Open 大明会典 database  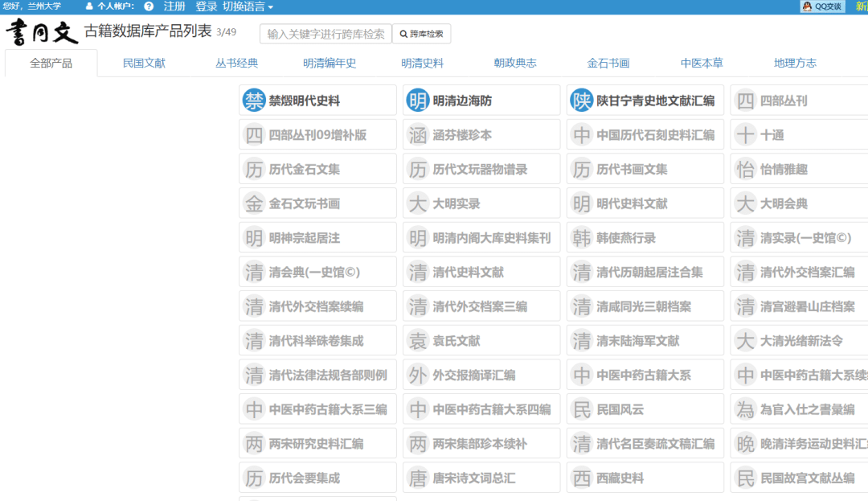point(799,203)
